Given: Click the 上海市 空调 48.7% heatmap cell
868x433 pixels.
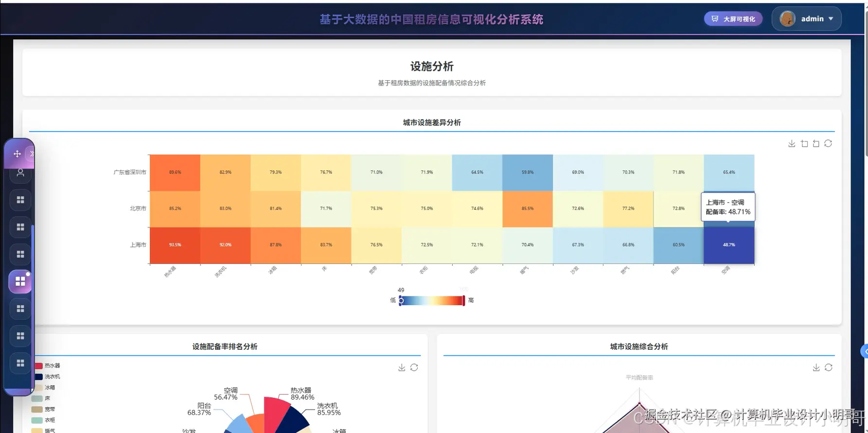Looking at the screenshot, I should [x=729, y=245].
